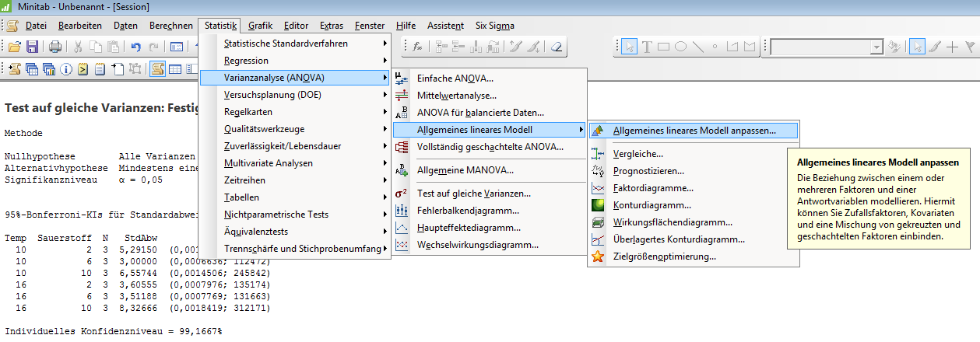Screen dimensions: 980x342
Task: Select Vergleiche... in the submenu
Action: [x=694, y=154]
